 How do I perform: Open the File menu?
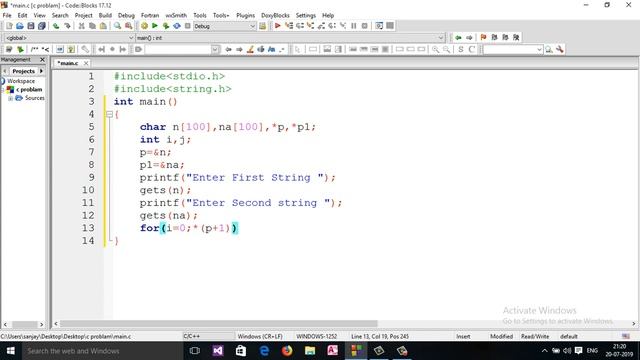[x=7, y=16]
